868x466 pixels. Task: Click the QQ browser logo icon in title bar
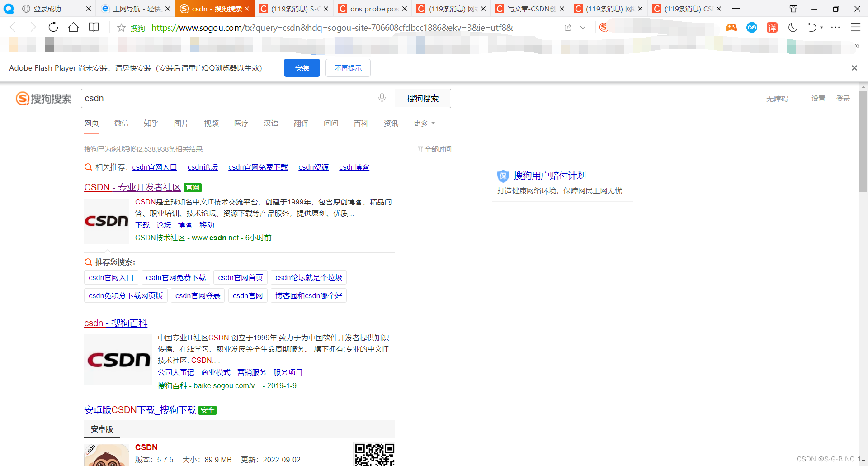tap(9, 9)
